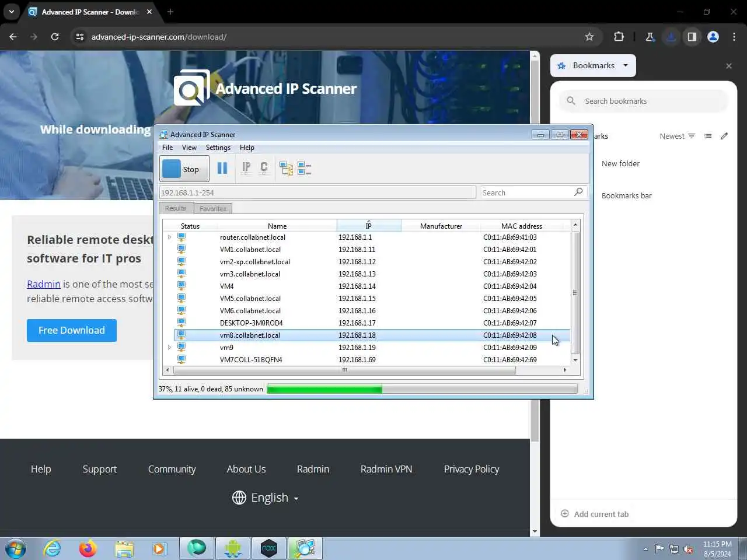The image size is (747, 560).
Task: Open the English language dropdown
Action: pos(266,498)
